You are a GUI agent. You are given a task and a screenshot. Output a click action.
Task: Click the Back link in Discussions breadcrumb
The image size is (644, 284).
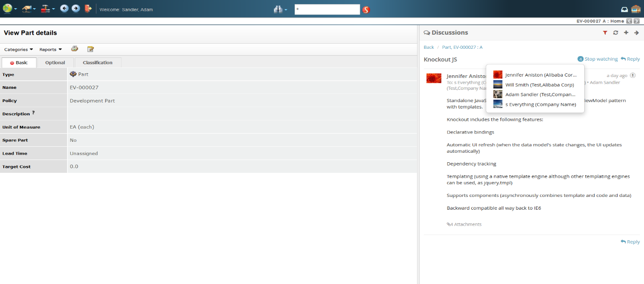pyautogui.click(x=429, y=47)
